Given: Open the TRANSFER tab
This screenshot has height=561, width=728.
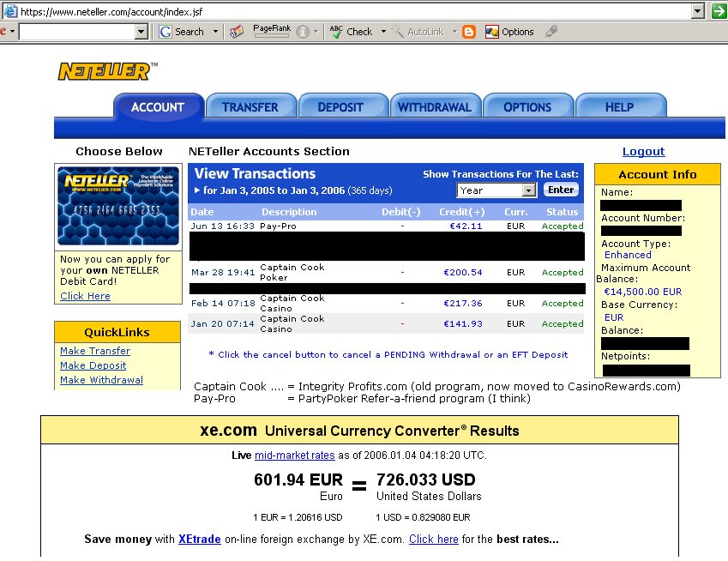Looking at the screenshot, I should pyautogui.click(x=250, y=107).
